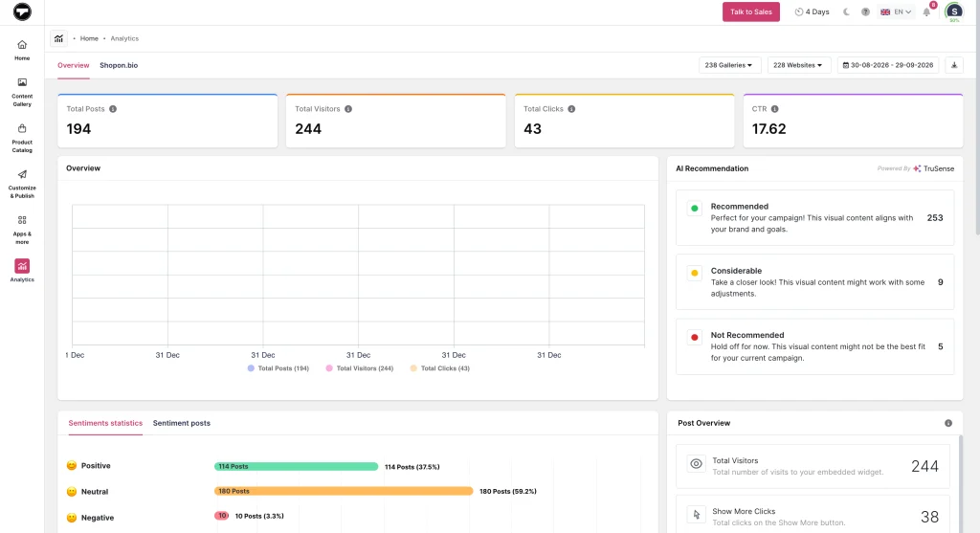Click the Total Visitors 244 row
Viewport: 980px width, 533px height.
(x=813, y=466)
